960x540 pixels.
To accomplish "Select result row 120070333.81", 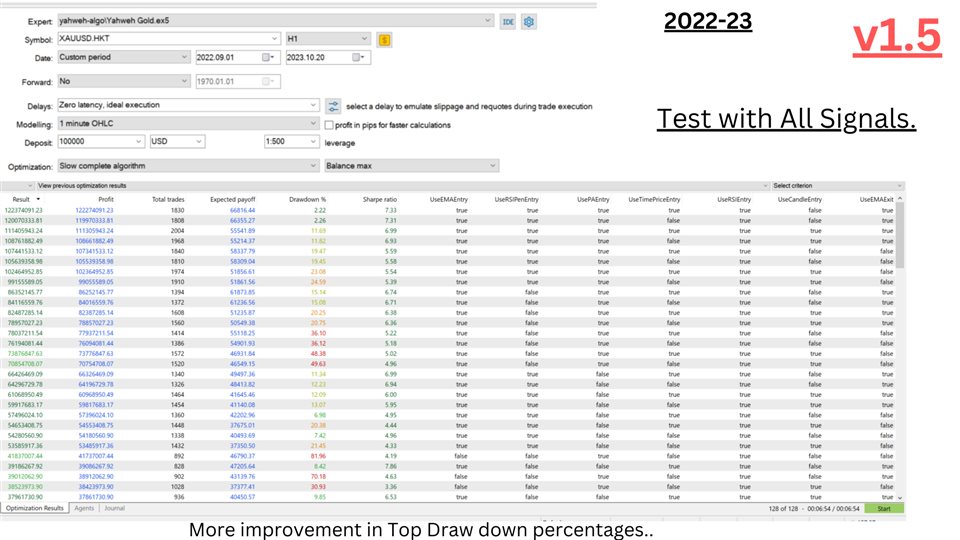I will point(448,220).
